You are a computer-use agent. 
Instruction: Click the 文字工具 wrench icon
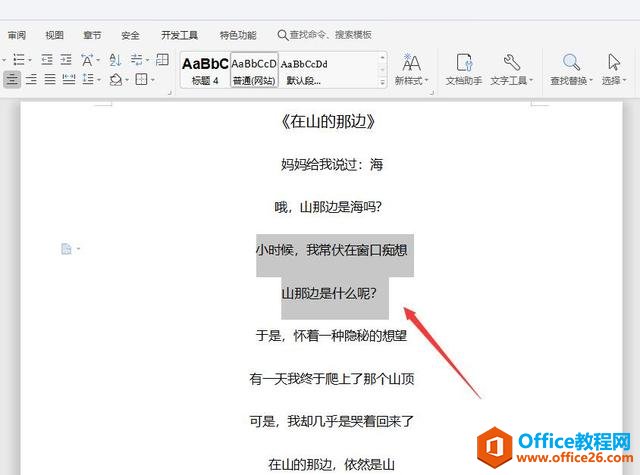(511, 62)
